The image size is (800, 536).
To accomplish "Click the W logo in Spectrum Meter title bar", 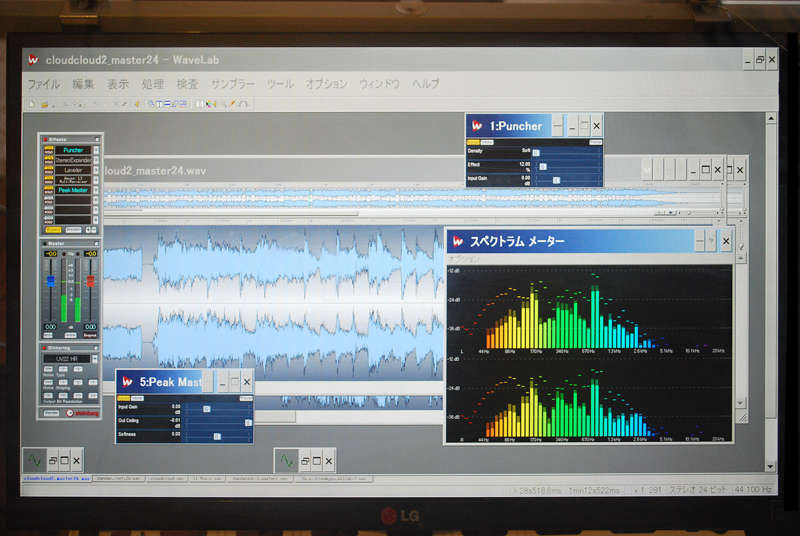I will (458, 241).
